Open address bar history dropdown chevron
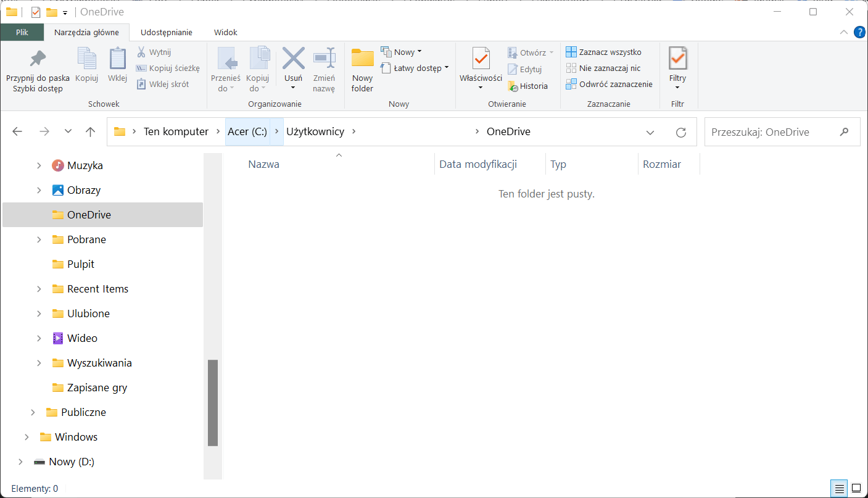 650,132
